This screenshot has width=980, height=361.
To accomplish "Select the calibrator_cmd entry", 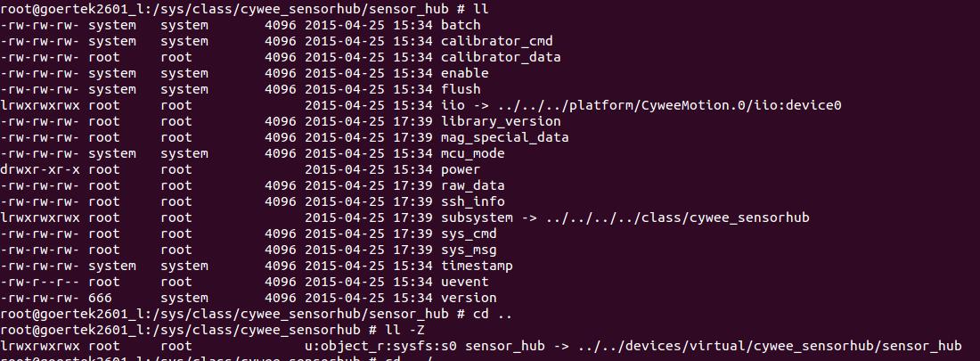I will point(496,41).
